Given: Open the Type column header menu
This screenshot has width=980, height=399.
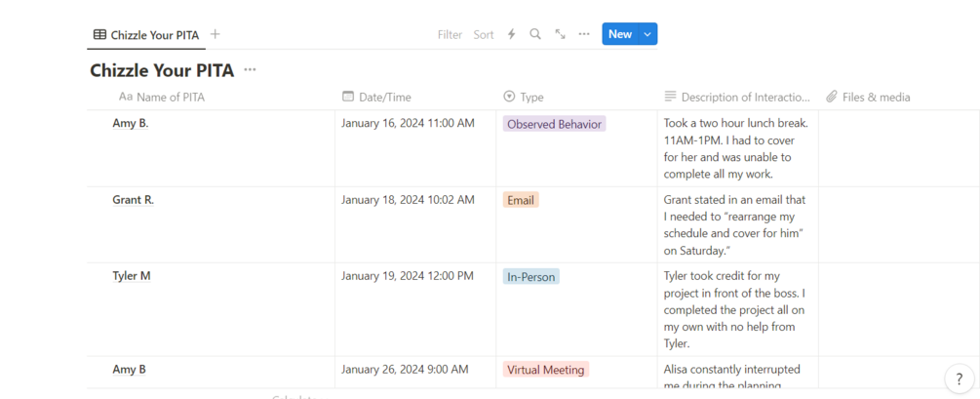Looking at the screenshot, I should [531, 98].
